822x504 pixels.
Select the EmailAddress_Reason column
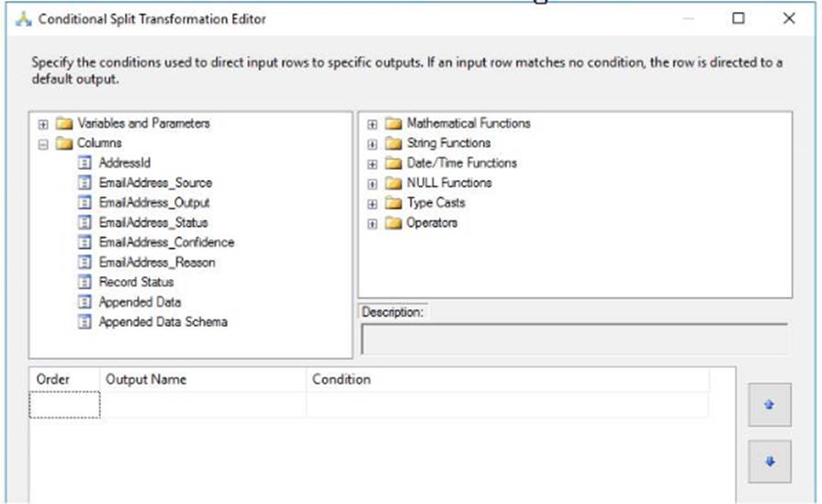coord(156,263)
